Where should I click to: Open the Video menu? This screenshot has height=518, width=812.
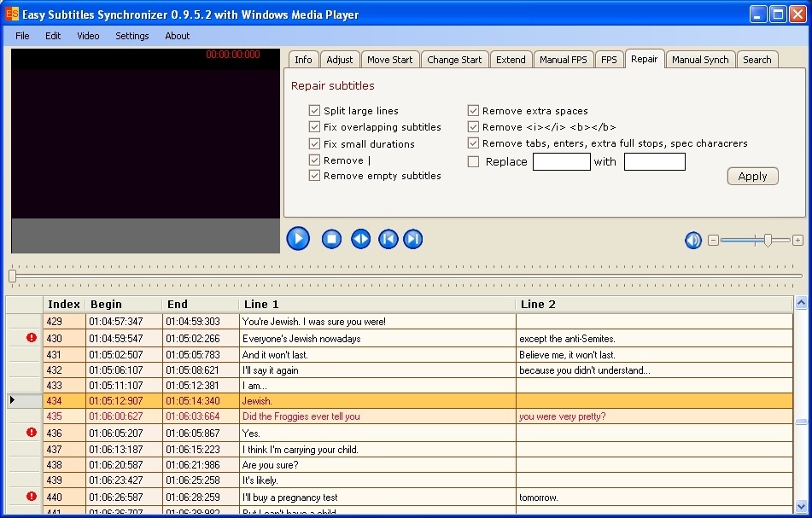88,36
